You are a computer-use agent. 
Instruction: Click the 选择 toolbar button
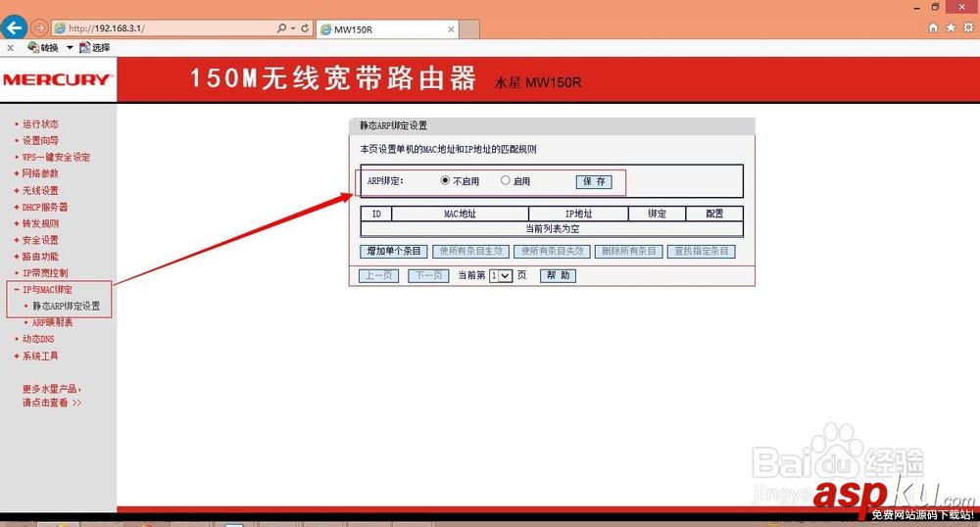click(x=95, y=47)
